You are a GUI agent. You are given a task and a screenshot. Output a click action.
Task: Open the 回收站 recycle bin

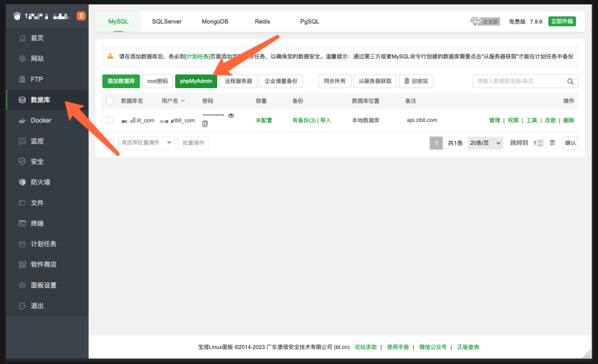[416, 81]
